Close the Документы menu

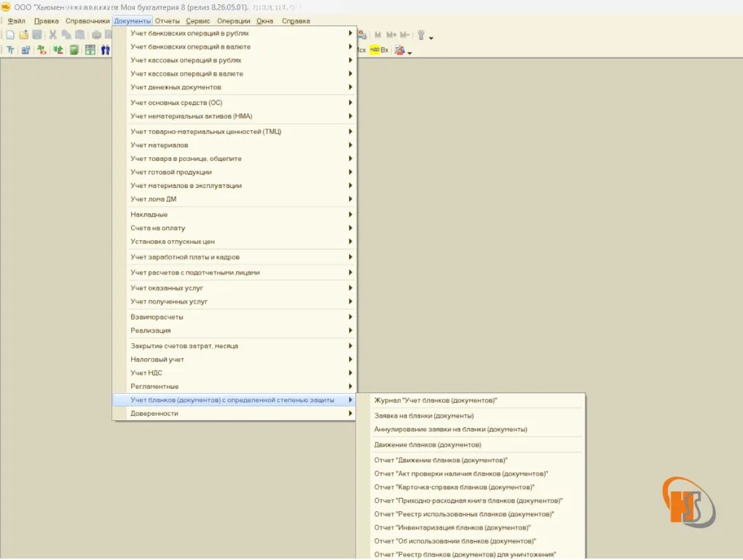pos(132,21)
